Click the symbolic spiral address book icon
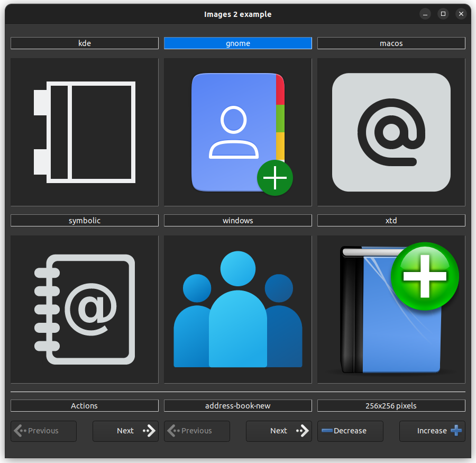Image resolution: width=476 pixels, height=463 pixels. pos(85,310)
